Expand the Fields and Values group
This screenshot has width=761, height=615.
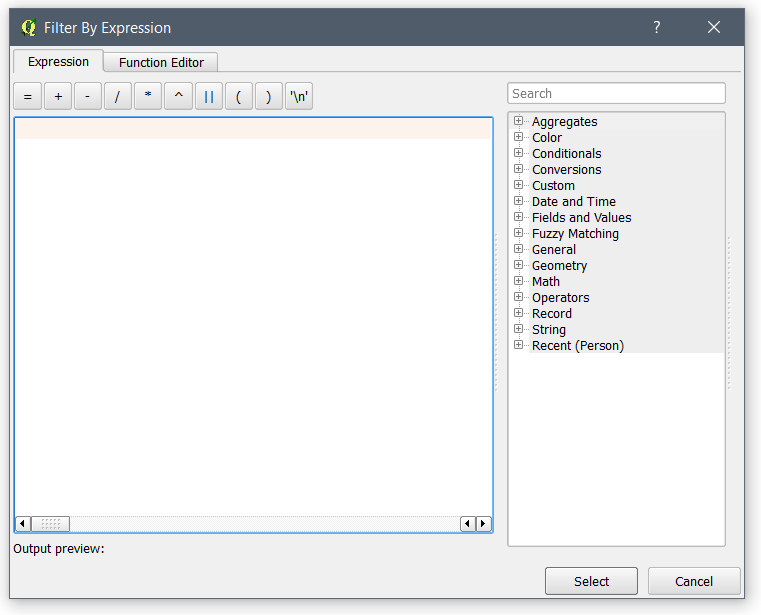[519, 218]
